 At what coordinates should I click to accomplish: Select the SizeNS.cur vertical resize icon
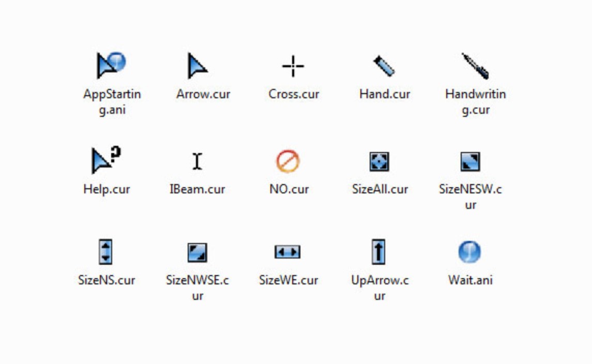pos(105,251)
